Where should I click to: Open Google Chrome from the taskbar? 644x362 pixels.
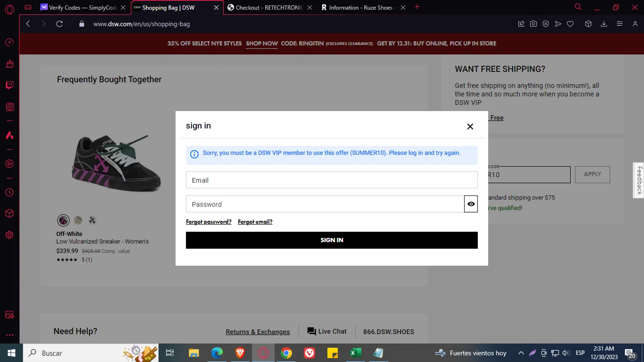[286, 353]
